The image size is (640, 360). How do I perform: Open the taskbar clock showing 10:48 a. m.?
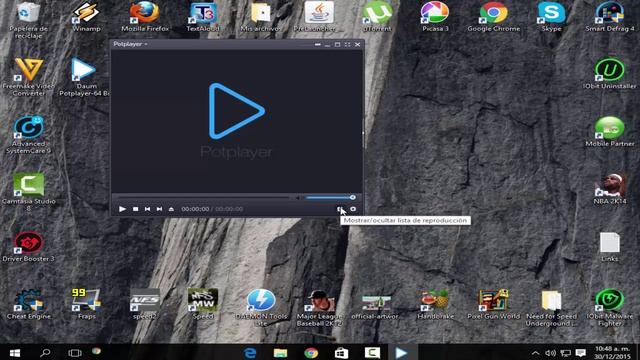click(x=612, y=353)
